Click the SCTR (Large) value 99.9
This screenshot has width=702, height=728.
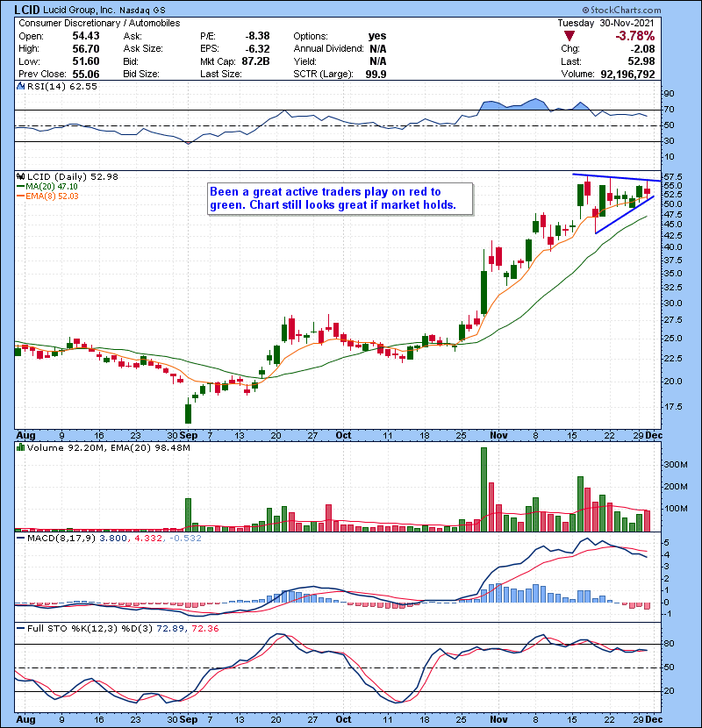(x=376, y=74)
